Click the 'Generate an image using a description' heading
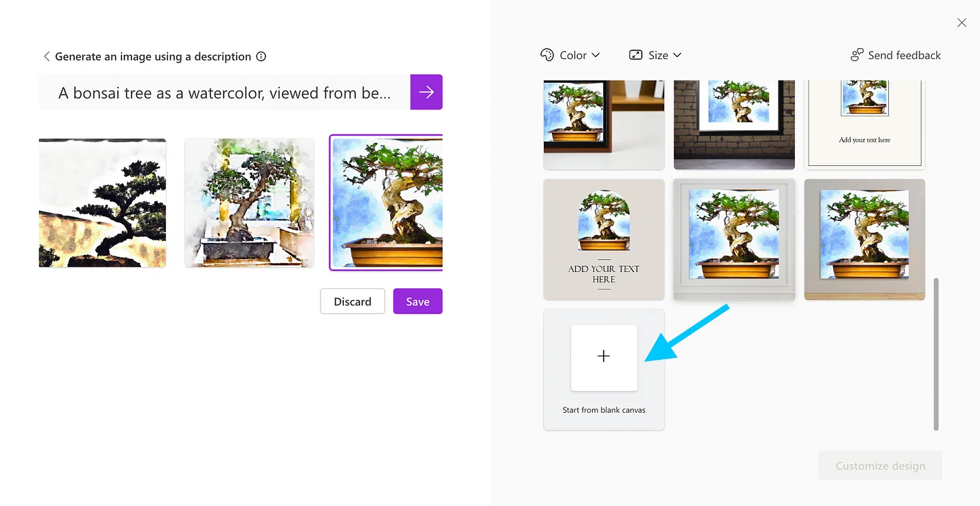The width and height of the screenshot is (980, 506). pos(153,56)
